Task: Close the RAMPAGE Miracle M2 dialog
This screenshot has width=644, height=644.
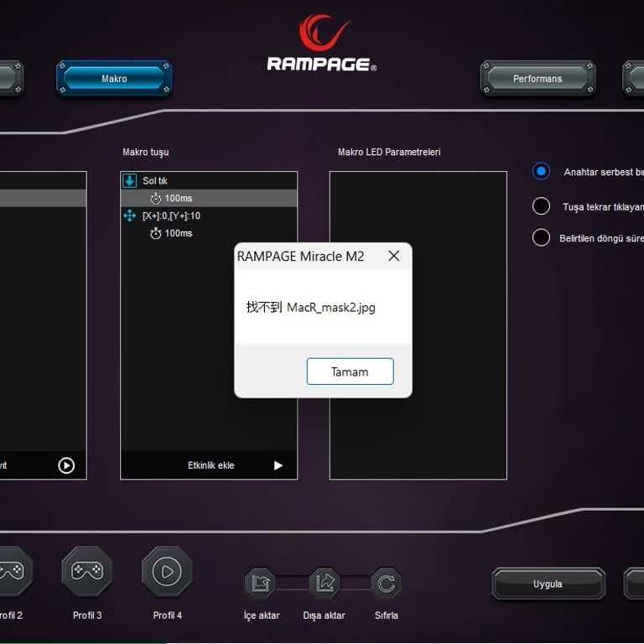Action: pyautogui.click(x=393, y=257)
